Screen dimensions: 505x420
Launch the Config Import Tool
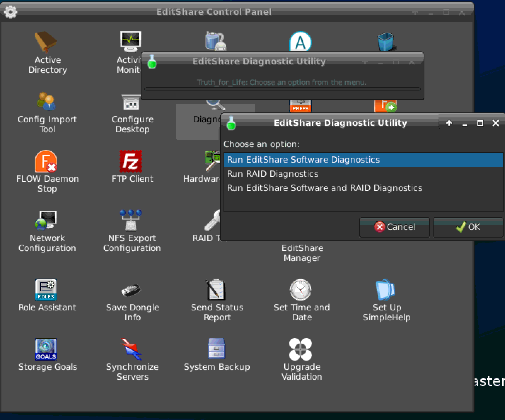(46, 101)
